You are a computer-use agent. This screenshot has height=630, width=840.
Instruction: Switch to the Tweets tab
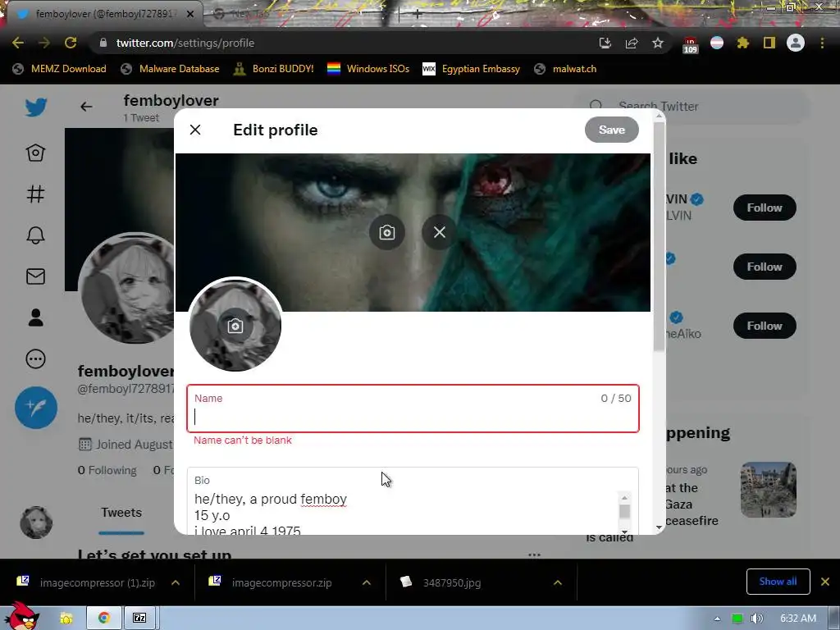121,513
